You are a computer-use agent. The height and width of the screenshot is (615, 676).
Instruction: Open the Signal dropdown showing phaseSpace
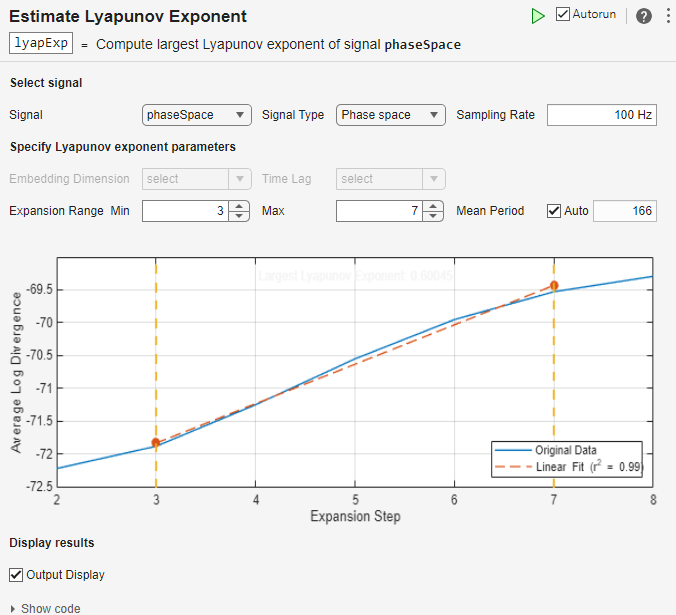(x=196, y=115)
